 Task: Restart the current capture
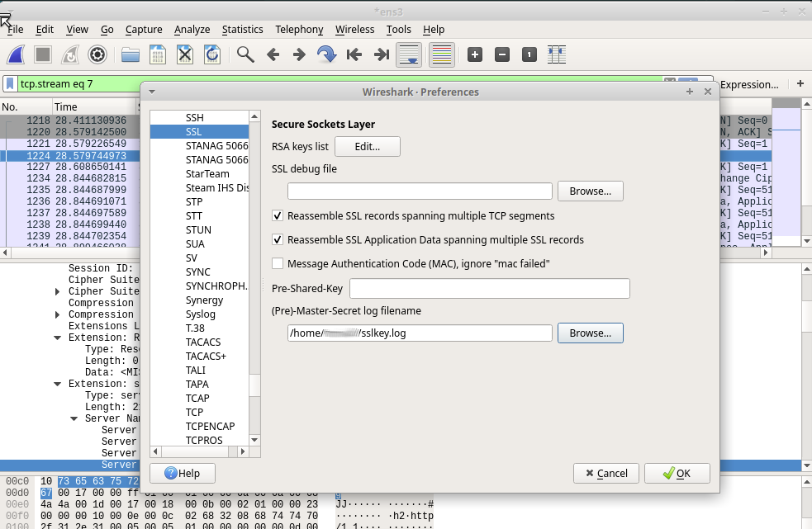click(69, 54)
